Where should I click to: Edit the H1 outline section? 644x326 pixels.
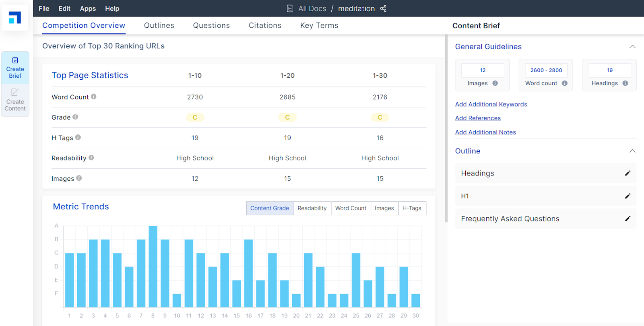pos(627,196)
